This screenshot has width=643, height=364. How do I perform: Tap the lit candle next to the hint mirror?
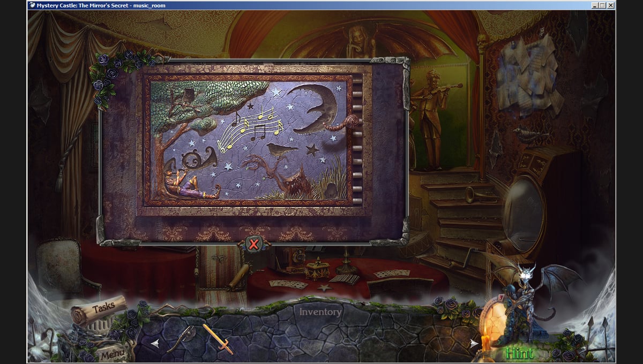485,343
